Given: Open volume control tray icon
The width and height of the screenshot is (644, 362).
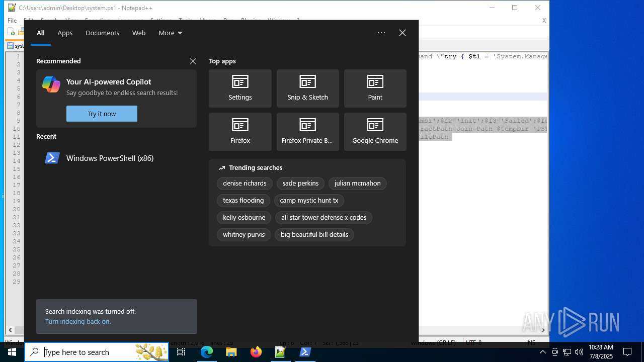Looking at the screenshot, I should [x=579, y=352].
